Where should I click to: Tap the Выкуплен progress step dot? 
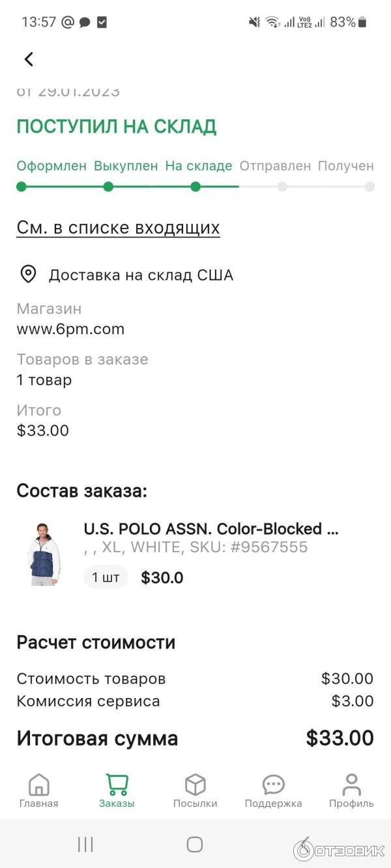[x=108, y=187]
